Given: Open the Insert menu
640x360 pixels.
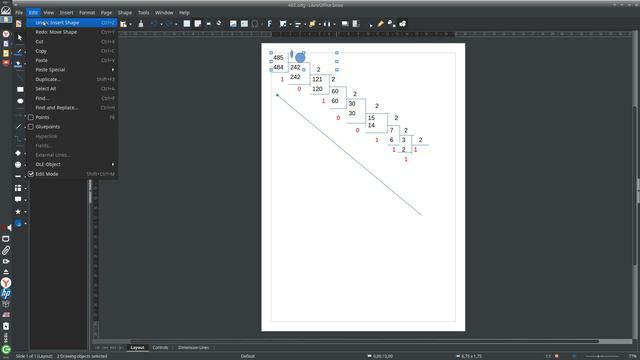Looking at the screenshot, I should 67,13.
